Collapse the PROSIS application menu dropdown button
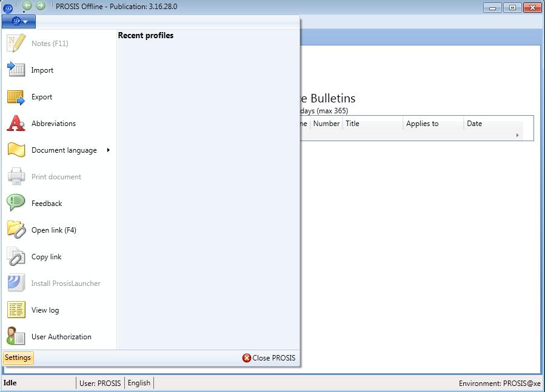Screen dimensions: 545x392 point(19,21)
